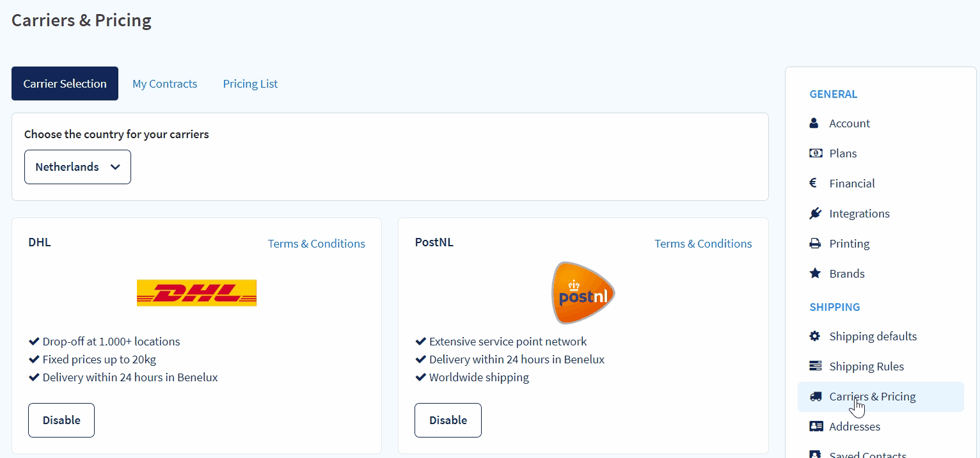Viewport: 980px width, 458px height.
Task: Go to Account settings
Action: tap(850, 123)
